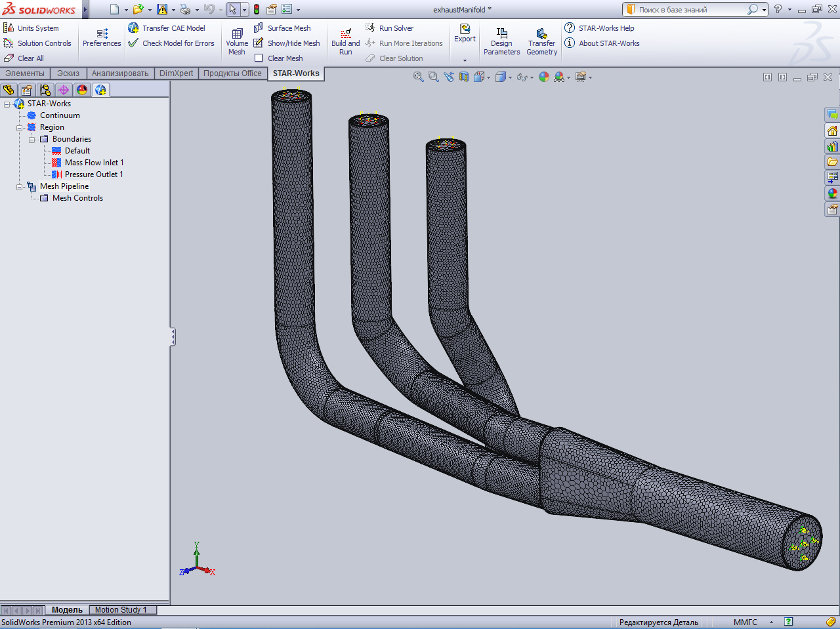Click Build and Run icon
This screenshot has width=840, height=629.
(345, 34)
